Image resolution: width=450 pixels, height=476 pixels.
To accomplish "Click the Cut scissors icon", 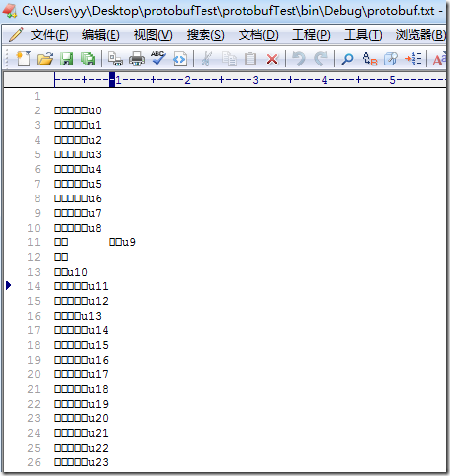I will (206, 59).
